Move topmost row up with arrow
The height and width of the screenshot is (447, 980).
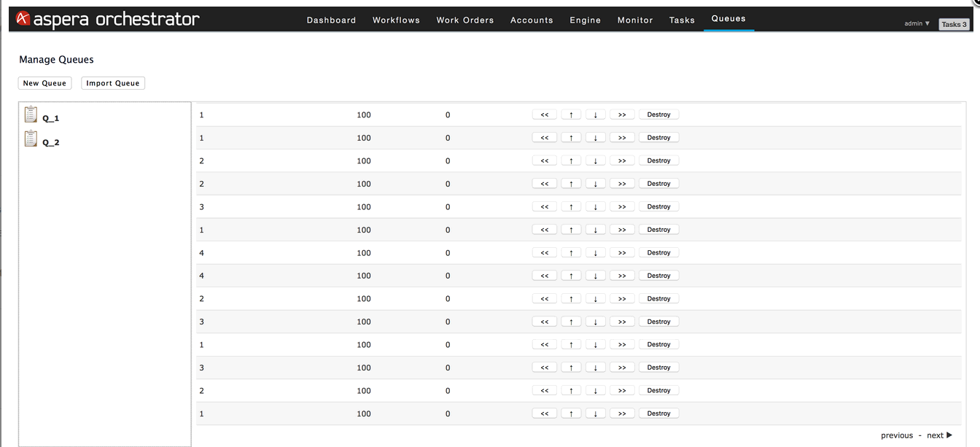click(571, 114)
